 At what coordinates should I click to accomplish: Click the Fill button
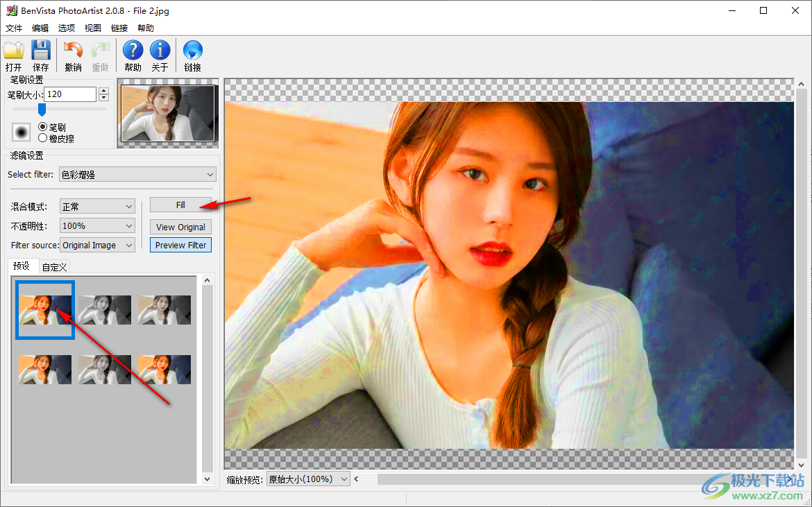tap(180, 205)
